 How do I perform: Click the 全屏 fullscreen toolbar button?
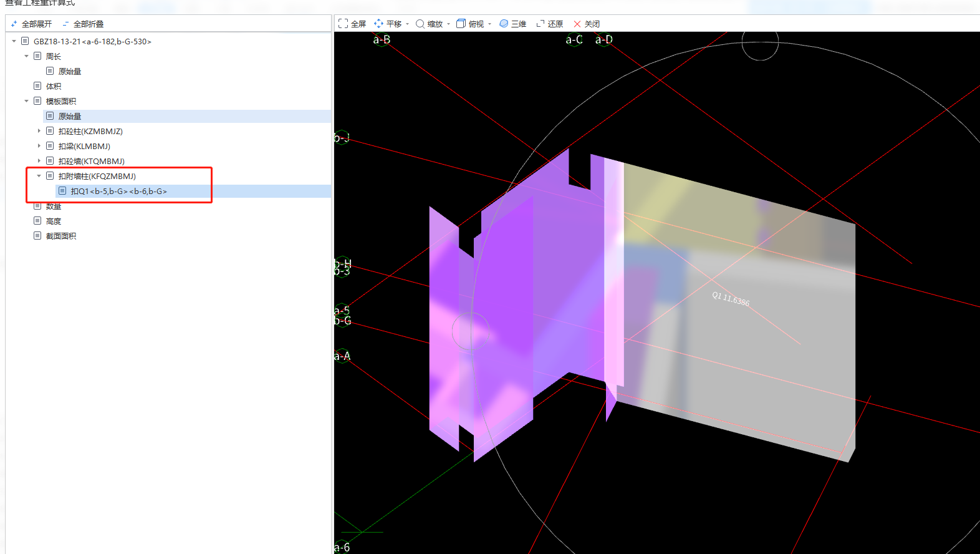click(x=352, y=24)
